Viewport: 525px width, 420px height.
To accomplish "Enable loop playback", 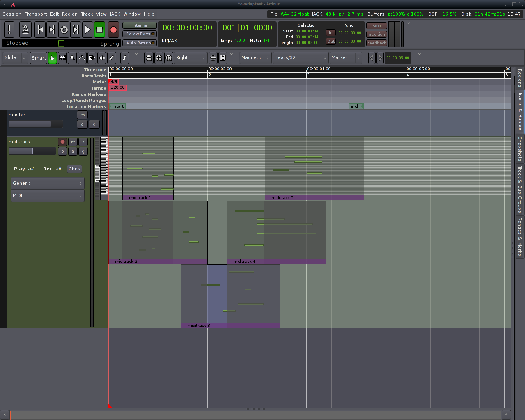I will tap(64, 30).
